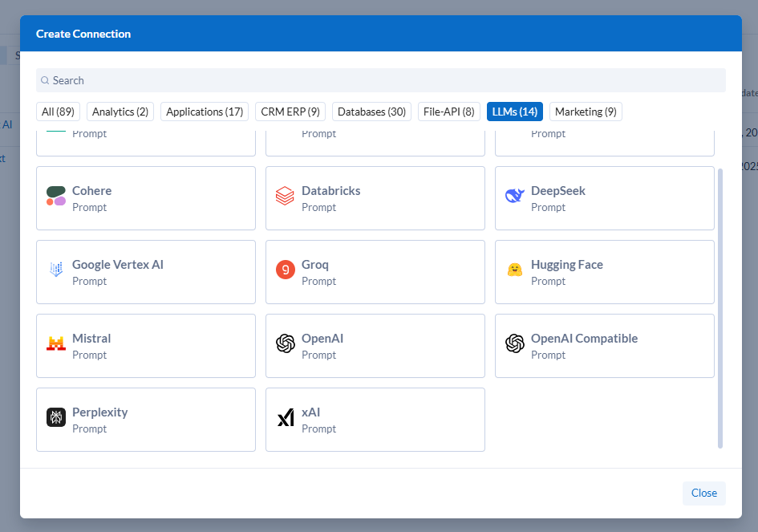Image resolution: width=758 pixels, height=532 pixels.
Task: Show Applications (17) connections
Action: (x=205, y=112)
